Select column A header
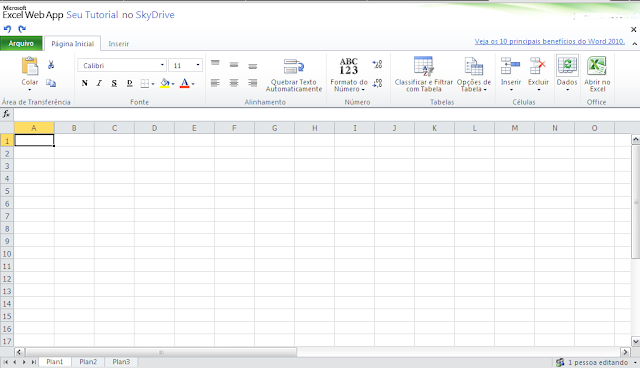 [34, 128]
